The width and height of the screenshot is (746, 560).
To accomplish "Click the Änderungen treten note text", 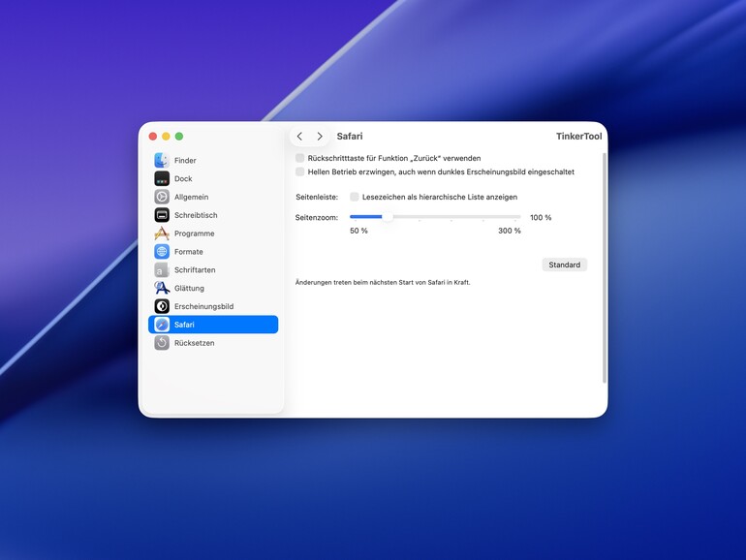I will 383,282.
